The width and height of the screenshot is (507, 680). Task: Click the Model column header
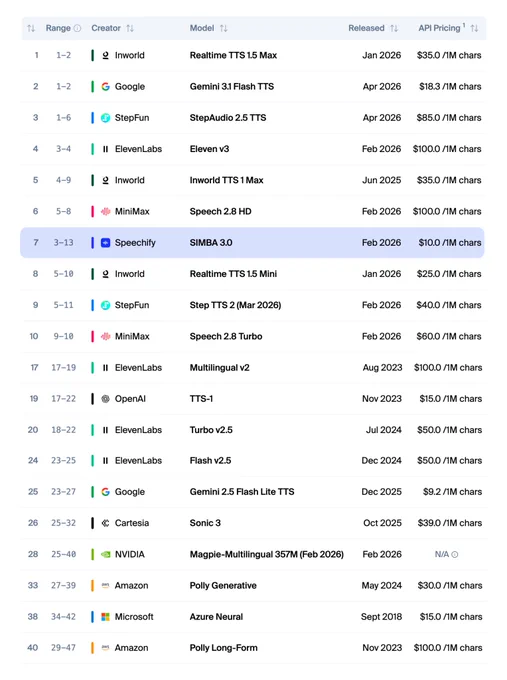click(202, 28)
